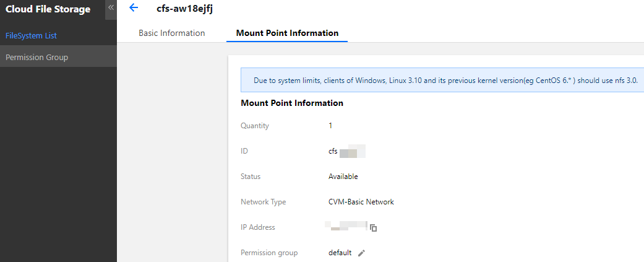Click the default permission group value
The image size is (644, 262).
[340, 253]
